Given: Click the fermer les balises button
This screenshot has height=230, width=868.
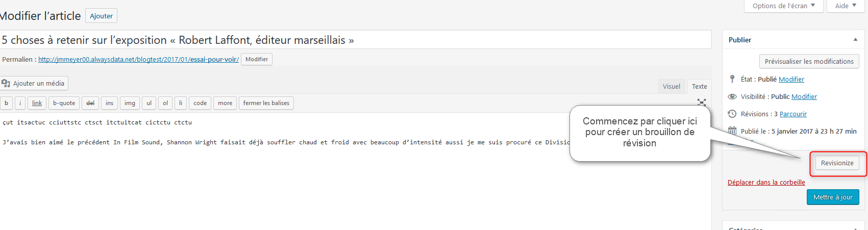Looking at the screenshot, I should click(x=266, y=103).
